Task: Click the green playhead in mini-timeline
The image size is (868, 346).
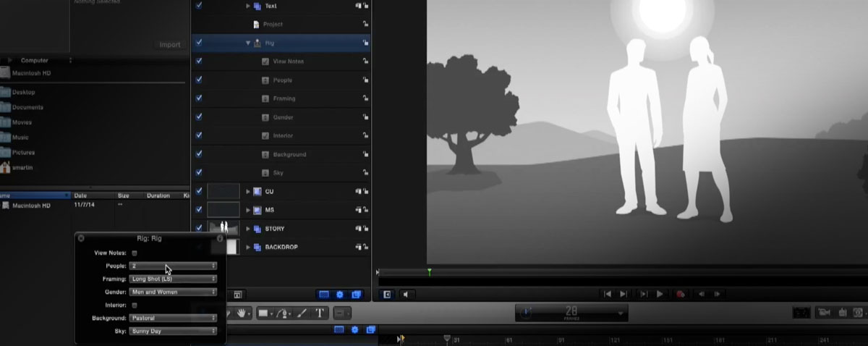Action: (x=429, y=272)
